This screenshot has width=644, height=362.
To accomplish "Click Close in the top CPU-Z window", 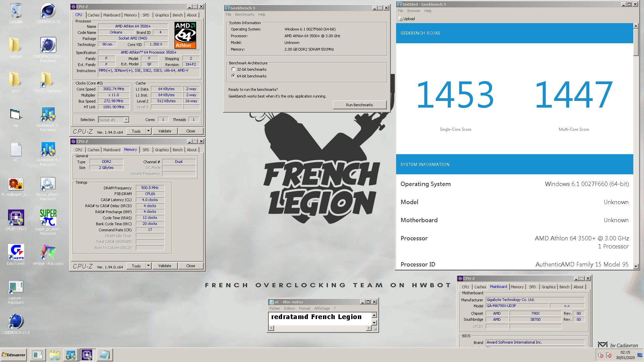I will (x=191, y=131).
